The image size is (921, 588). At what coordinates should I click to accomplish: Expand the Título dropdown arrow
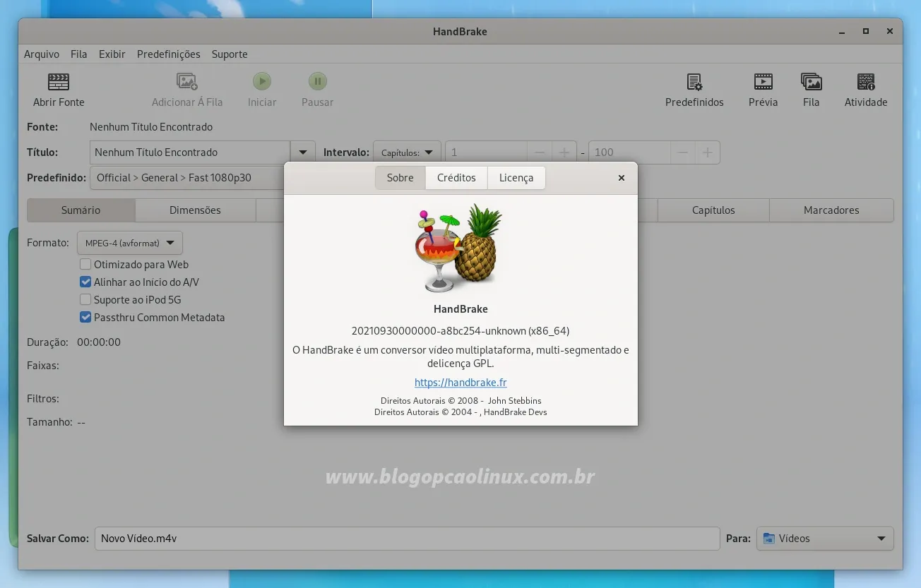(303, 152)
